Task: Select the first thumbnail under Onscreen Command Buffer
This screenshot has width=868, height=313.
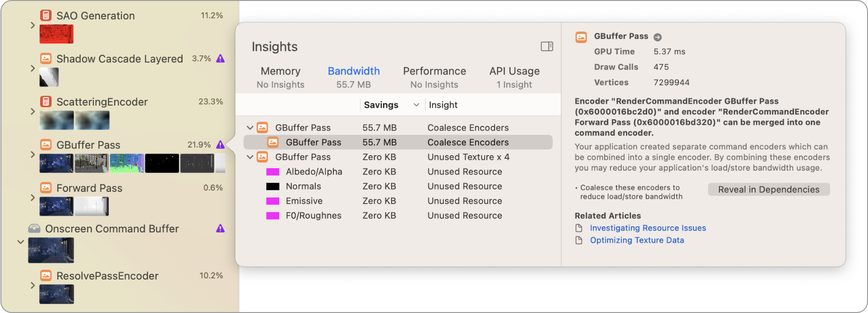Action: coord(51,250)
